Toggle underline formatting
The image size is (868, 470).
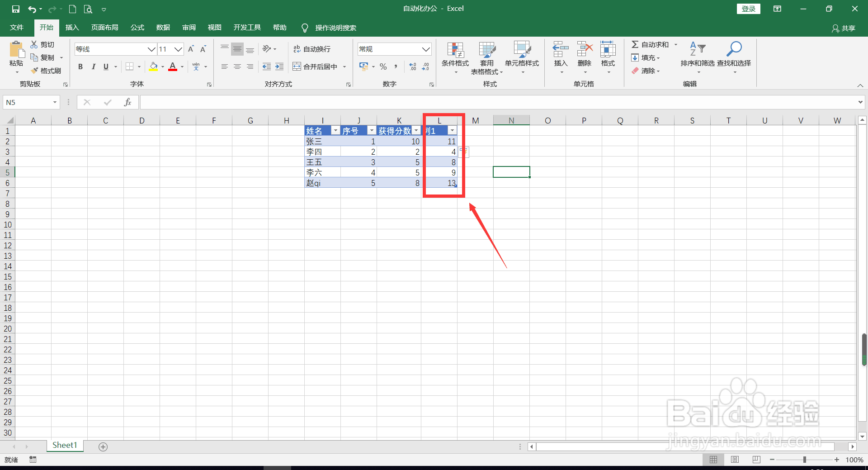tap(106, 66)
